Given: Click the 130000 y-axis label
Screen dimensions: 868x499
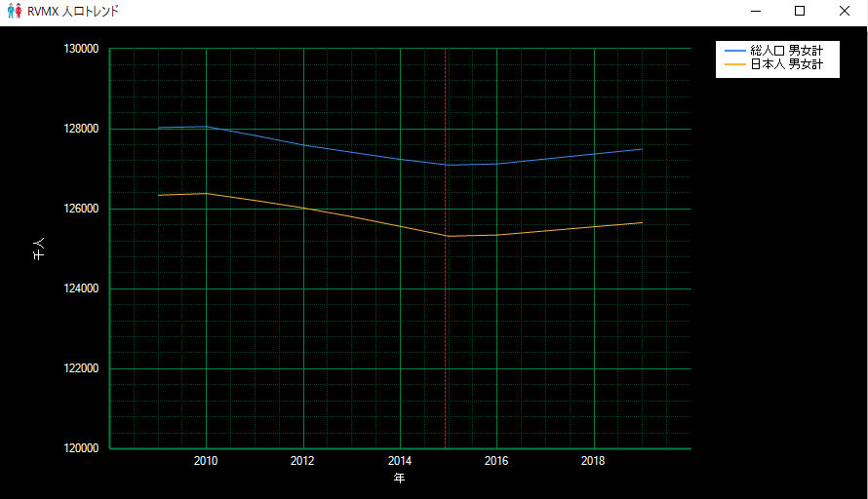Looking at the screenshot, I should pos(81,49).
